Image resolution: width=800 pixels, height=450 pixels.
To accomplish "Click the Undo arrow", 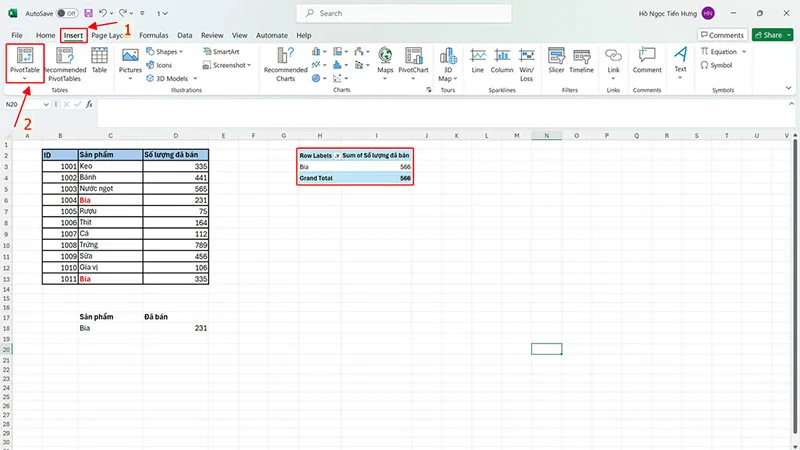I will click(x=103, y=13).
